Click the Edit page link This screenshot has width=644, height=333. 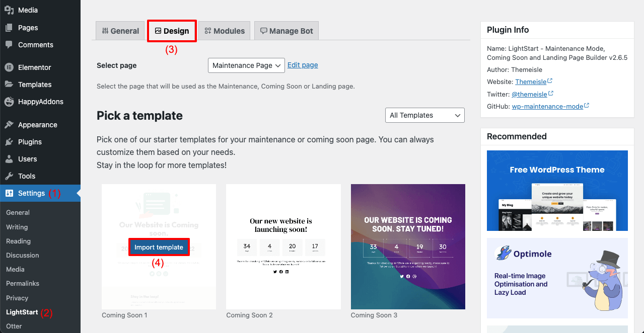pos(303,65)
